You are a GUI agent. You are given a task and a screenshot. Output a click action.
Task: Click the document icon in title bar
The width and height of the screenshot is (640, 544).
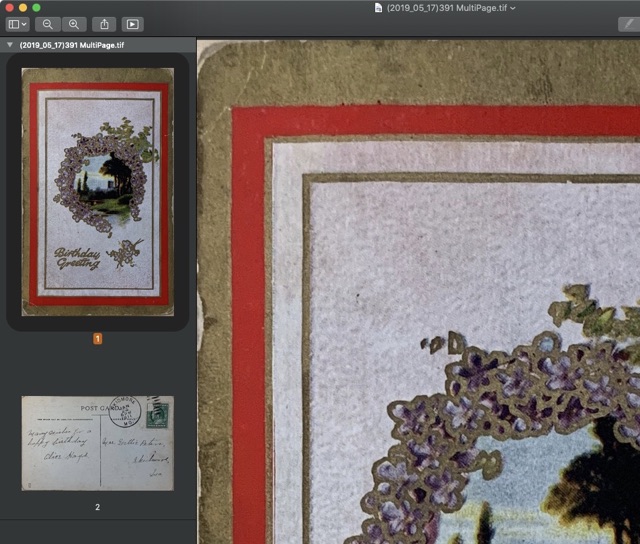(x=378, y=8)
